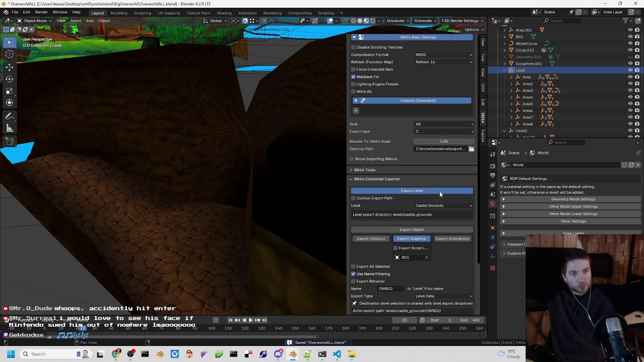Expand Area5 in the outliner

(x=511, y=104)
